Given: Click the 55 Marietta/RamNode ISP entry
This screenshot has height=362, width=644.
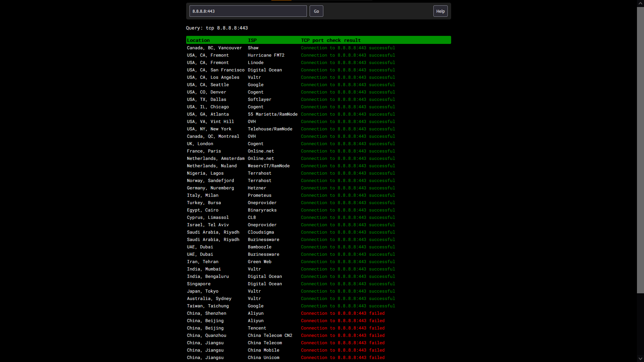Looking at the screenshot, I should pos(272,114).
